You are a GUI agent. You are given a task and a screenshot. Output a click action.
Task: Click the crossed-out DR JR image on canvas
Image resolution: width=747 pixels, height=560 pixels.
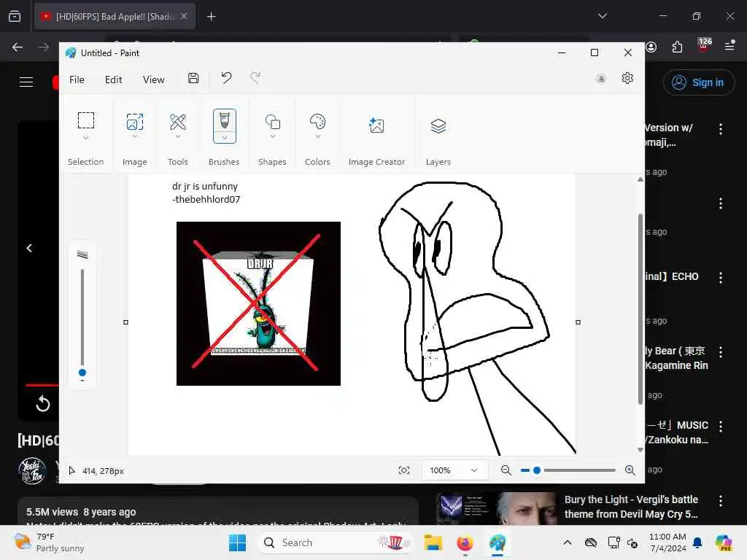pyautogui.click(x=258, y=303)
